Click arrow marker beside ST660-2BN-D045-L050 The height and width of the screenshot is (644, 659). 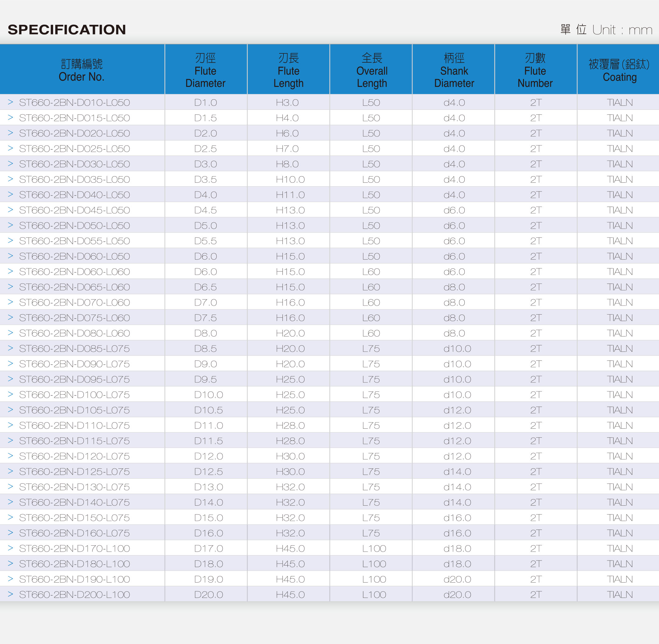pyautogui.click(x=11, y=210)
